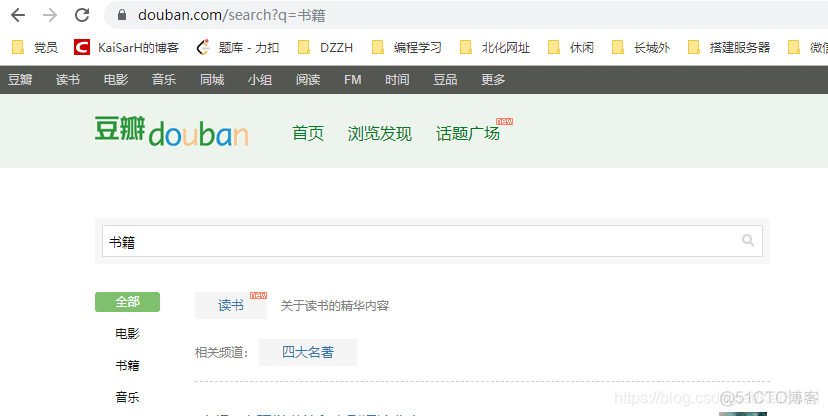Click 时间 in the top navigation bar

coord(397,80)
